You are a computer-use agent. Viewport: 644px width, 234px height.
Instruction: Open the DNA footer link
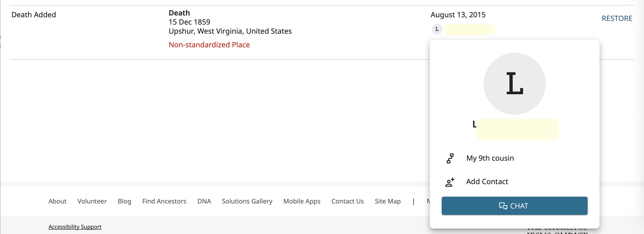coord(204,201)
